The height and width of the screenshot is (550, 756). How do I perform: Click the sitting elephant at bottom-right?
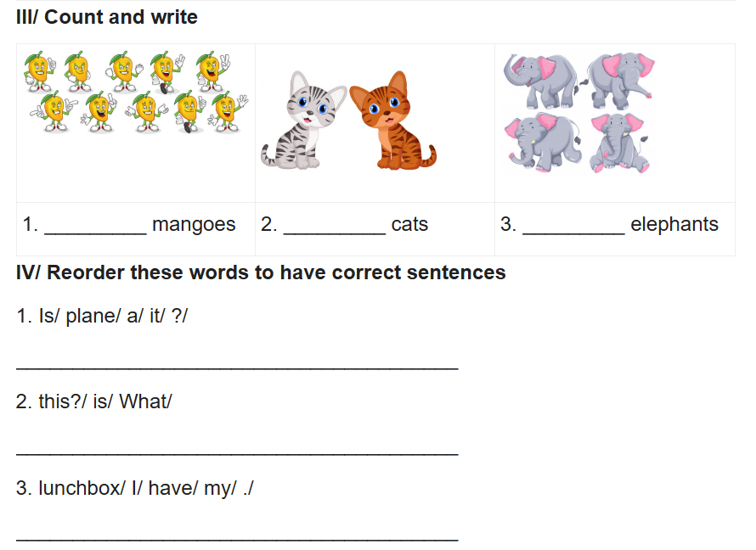tap(618, 142)
